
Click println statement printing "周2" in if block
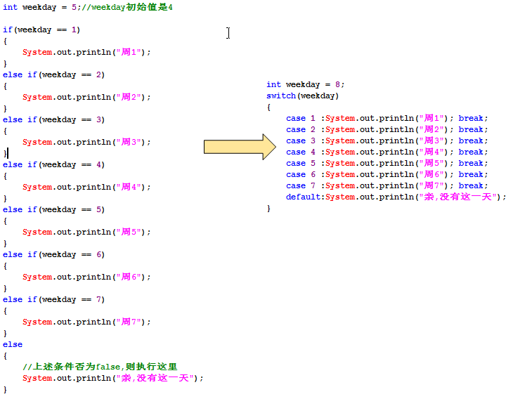tap(86, 98)
